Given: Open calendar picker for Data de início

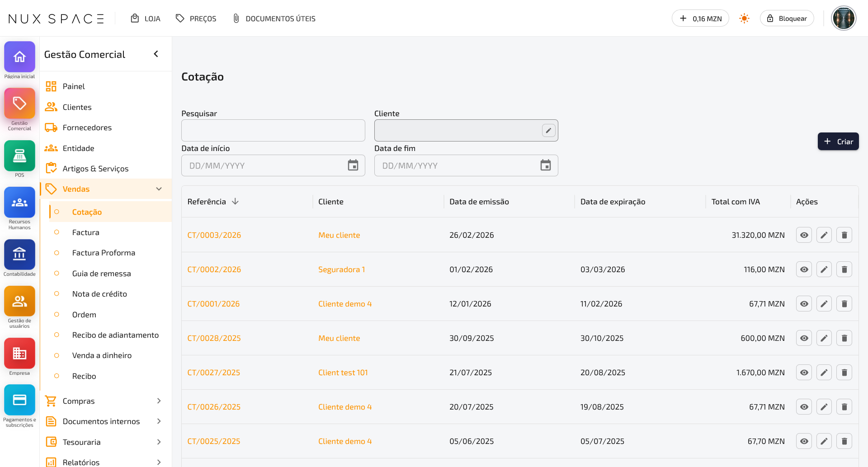Looking at the screenshot, I should click(353, 165).
